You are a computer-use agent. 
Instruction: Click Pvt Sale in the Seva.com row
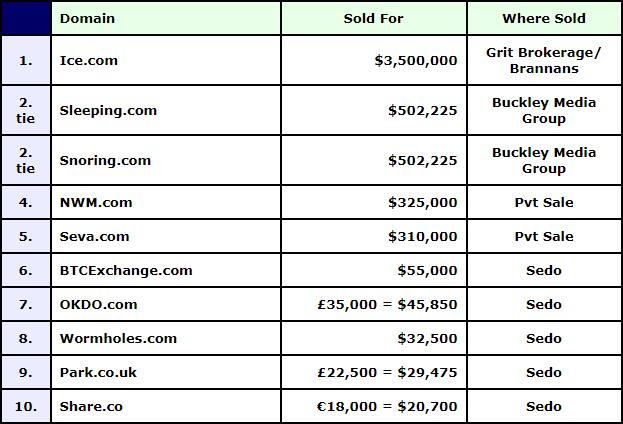(x=544, y=236)
